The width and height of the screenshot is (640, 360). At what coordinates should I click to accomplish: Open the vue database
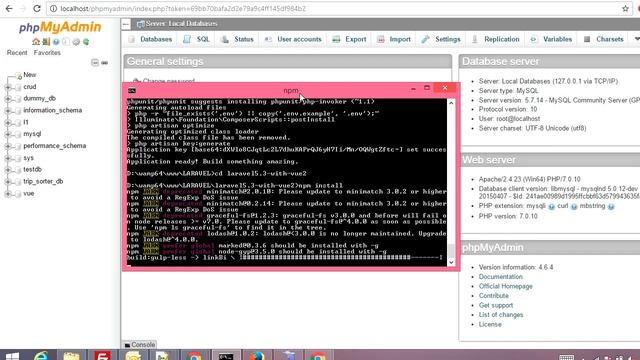click(29, 193)
